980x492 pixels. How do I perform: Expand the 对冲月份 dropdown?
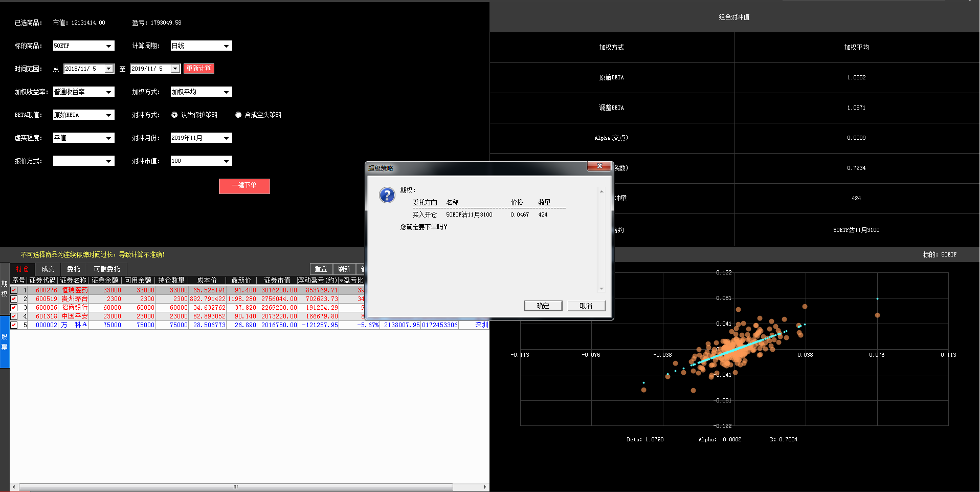pyautogui.click(x=226, y=138)
